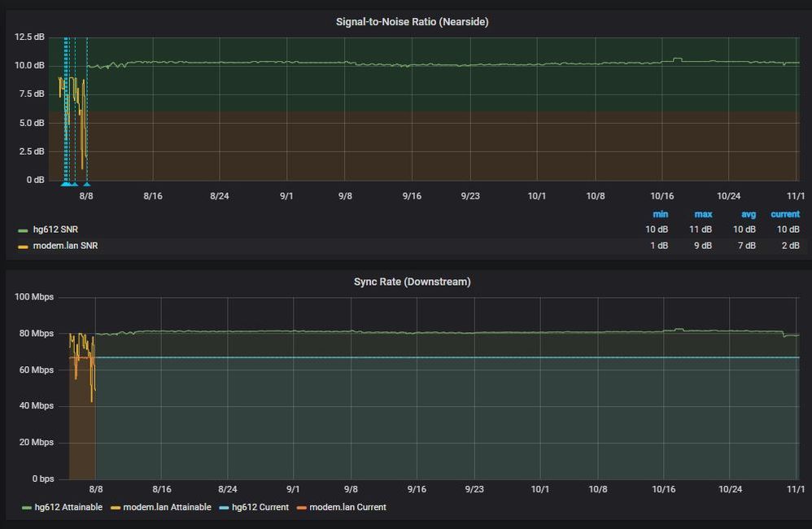Isolate the hg612 Attainable series in legend
Screen dimensions: 812x529
click(68, 507)
